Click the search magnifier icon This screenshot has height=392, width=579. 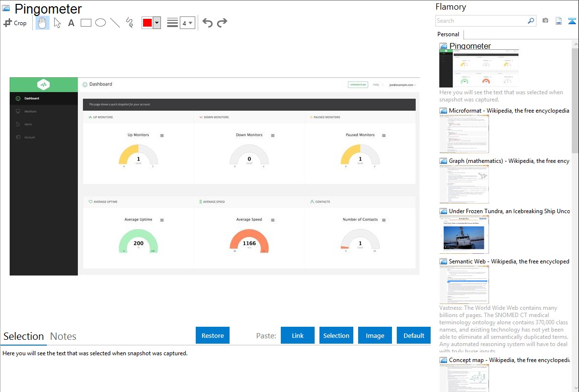pos(531,21)
